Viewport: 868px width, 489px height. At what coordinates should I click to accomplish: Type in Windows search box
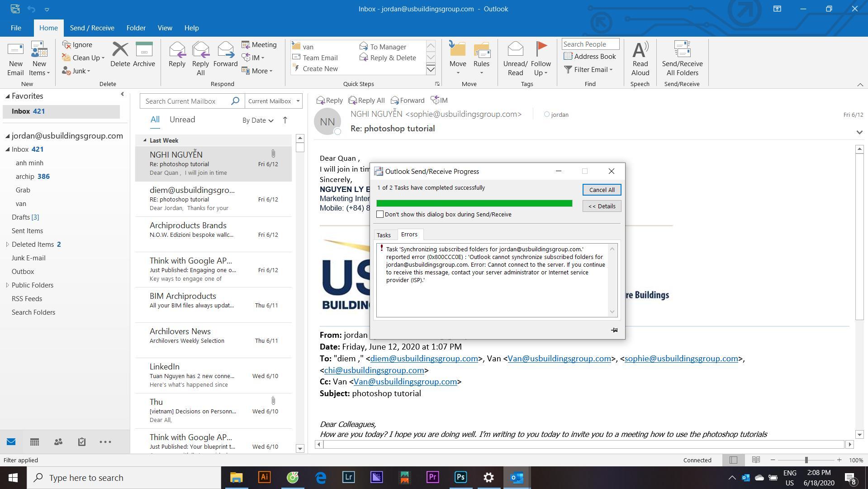point(124,478)
